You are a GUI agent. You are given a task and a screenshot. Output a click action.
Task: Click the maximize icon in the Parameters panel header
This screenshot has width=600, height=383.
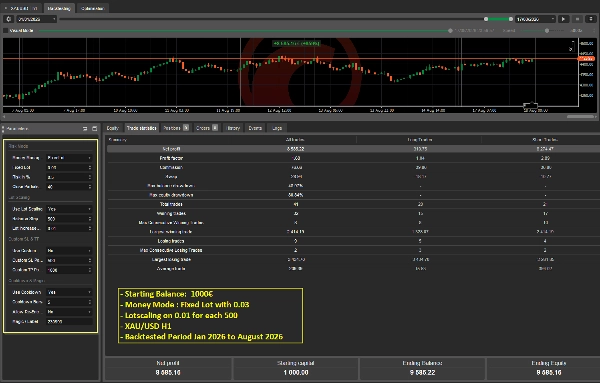coord(95,129)
